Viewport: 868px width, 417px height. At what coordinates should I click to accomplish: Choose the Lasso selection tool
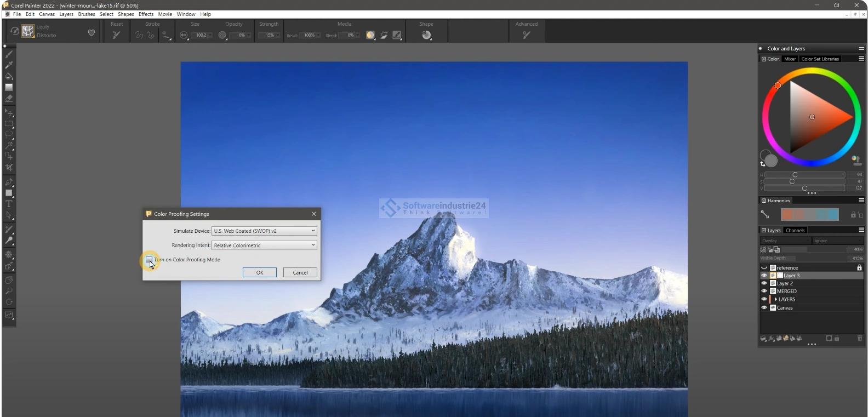pyautogui.click(x=9, y=134)
